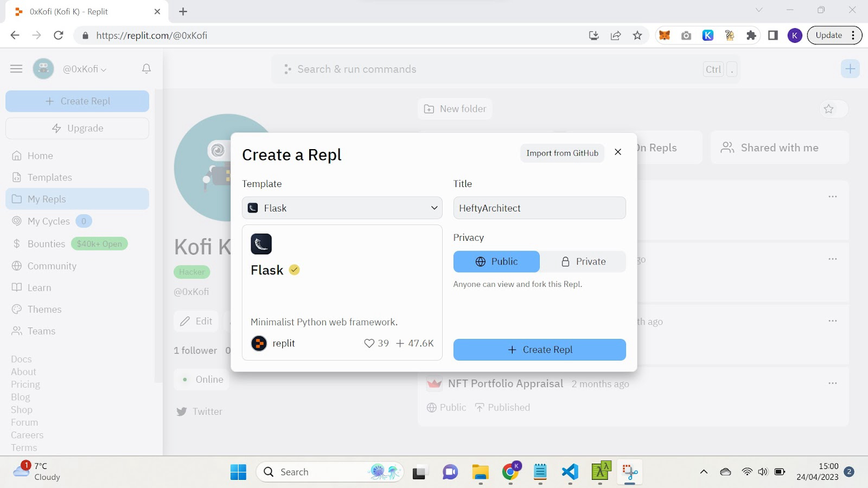Click the star icon near New folder
Screen dimensions: 868x488
click(x=828, y=109)
